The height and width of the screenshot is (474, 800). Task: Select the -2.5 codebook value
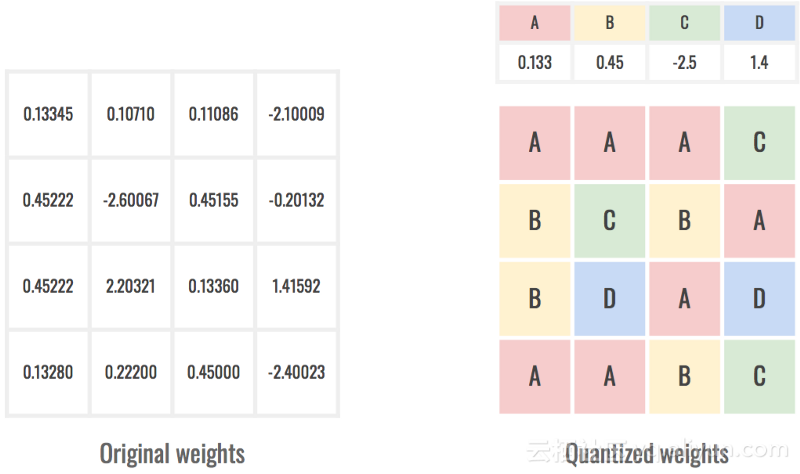click(685, 62)
